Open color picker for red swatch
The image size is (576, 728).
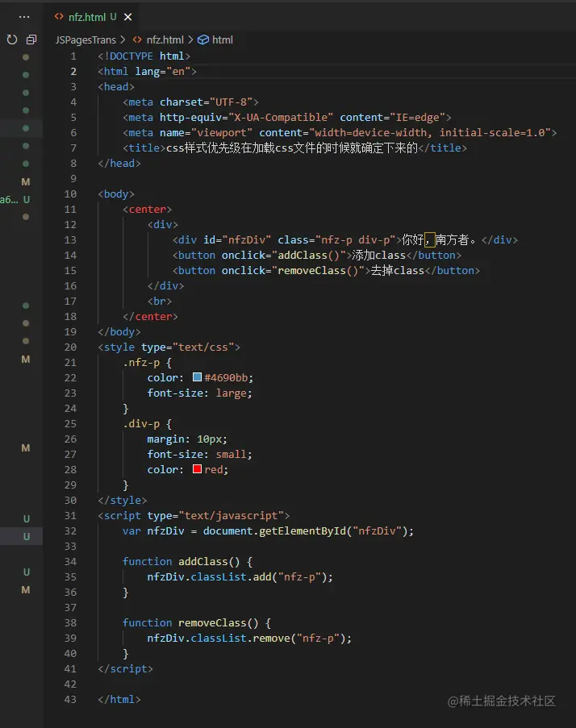(197, 469)
